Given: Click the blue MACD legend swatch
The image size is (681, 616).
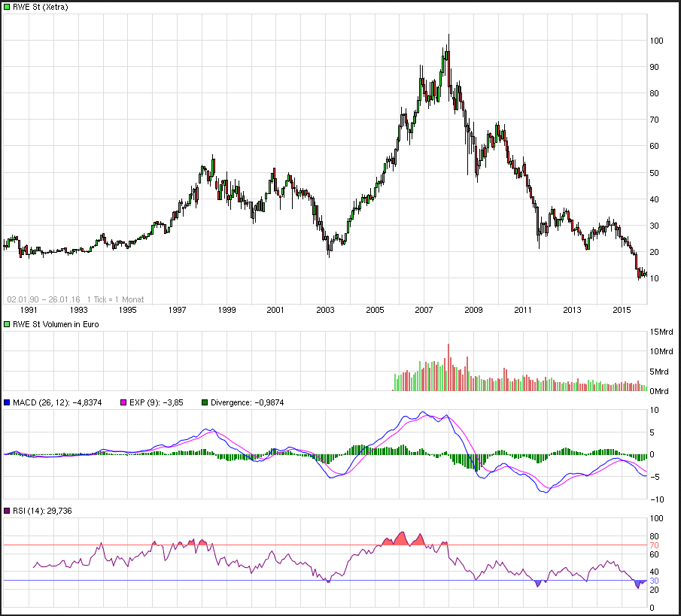Looking at the screenshot, I should click(x=7, y=402).
